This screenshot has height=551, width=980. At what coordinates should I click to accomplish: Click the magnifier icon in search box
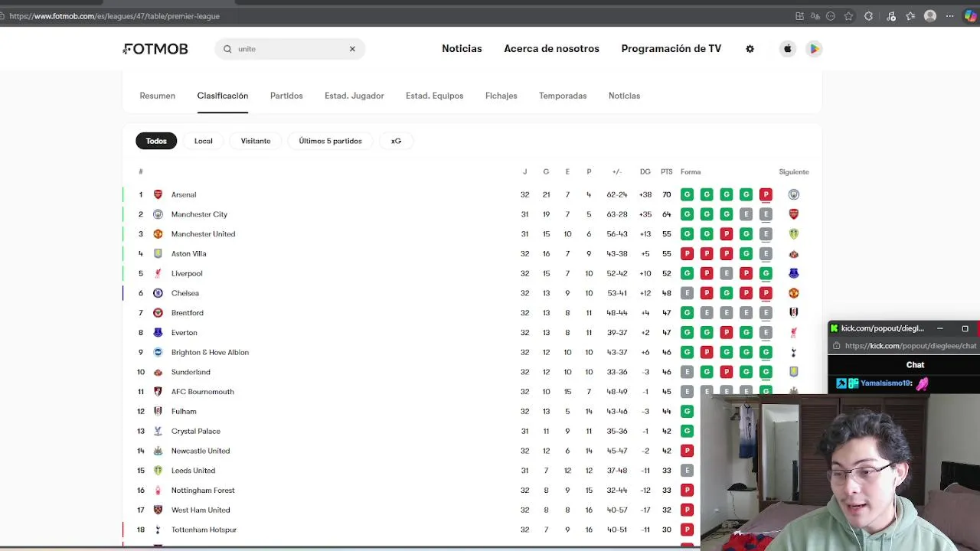[227, 49]
